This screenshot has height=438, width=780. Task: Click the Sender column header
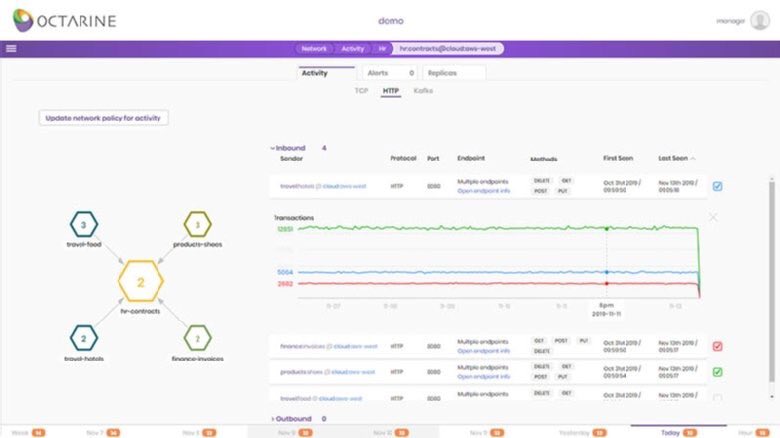point(291,158)
